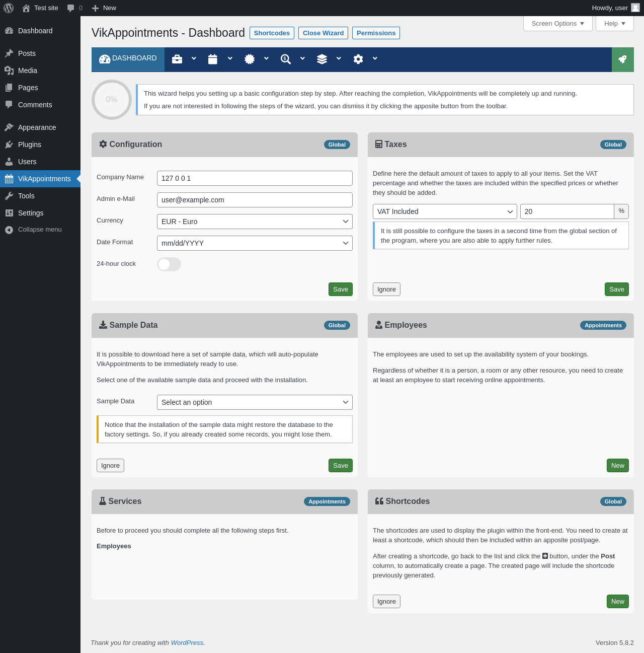Save the Taxes panel
This screenshot has width=644, height=653.
click(617, 289)
